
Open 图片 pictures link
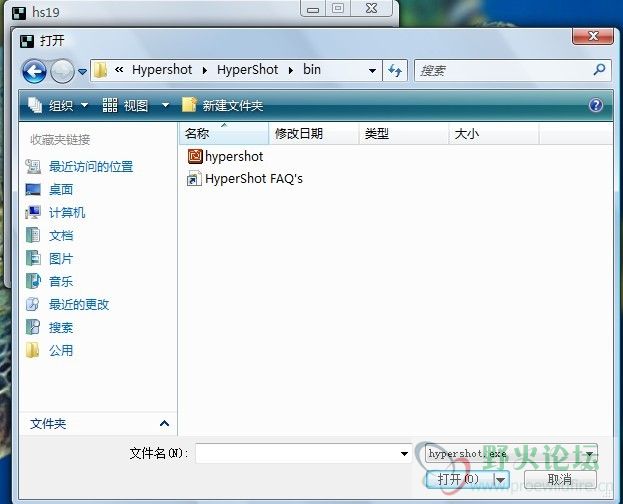tap(61, 259)
